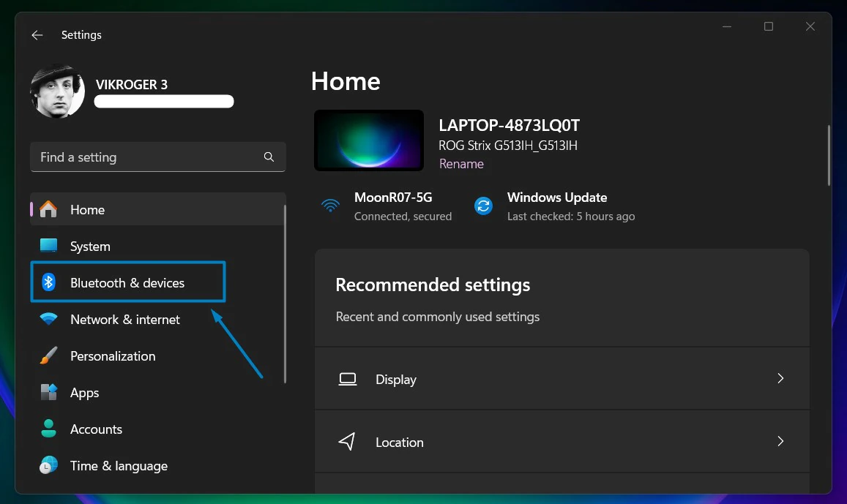The height and width of the screenshot is (504, 847).
Task: Click the Time & language globe clock icon
Action: click(48, 465)
